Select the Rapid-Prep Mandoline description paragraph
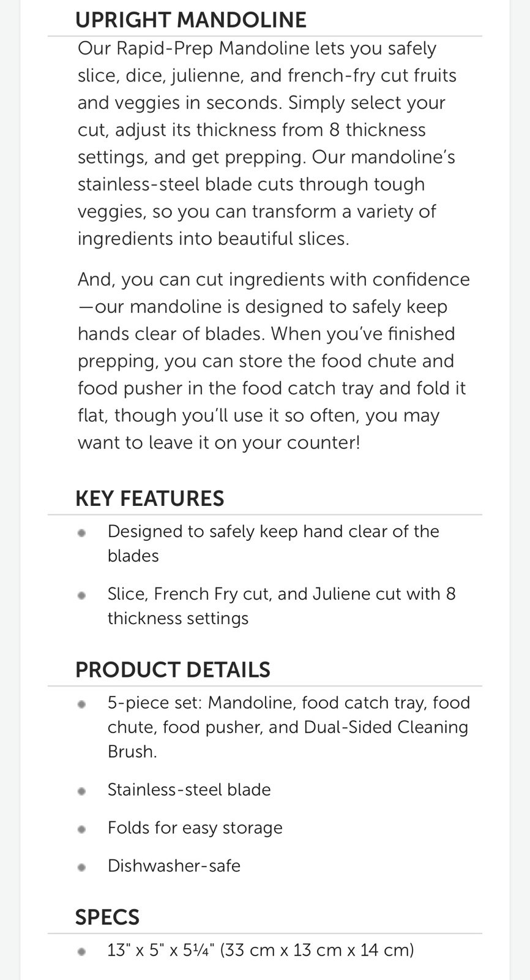The height and width of the screenshot is (980, 530). point(267,143)
